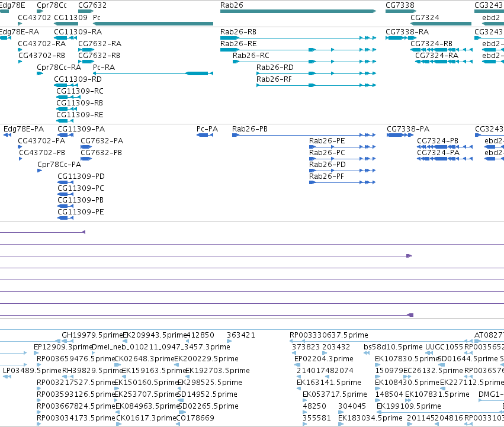This screenshot has height=427, width=504.
Task: Click EST bs58d10.5prime
Action: (393, 347)
